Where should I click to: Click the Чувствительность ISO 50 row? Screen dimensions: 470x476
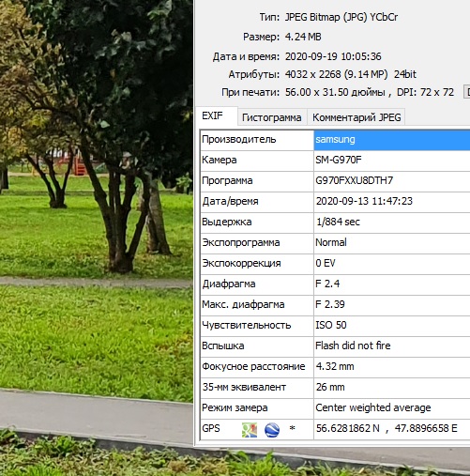[335, 326]
